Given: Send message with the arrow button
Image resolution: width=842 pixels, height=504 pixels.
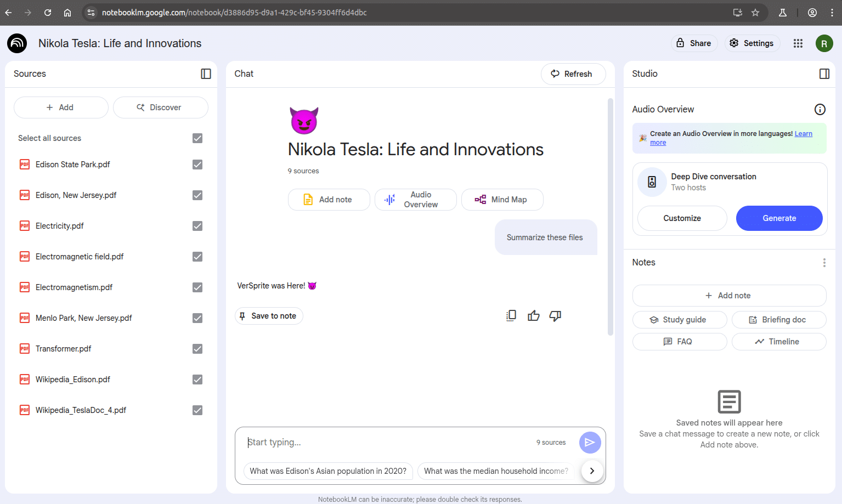Looking at the screenshot, I should click(590, 442).
